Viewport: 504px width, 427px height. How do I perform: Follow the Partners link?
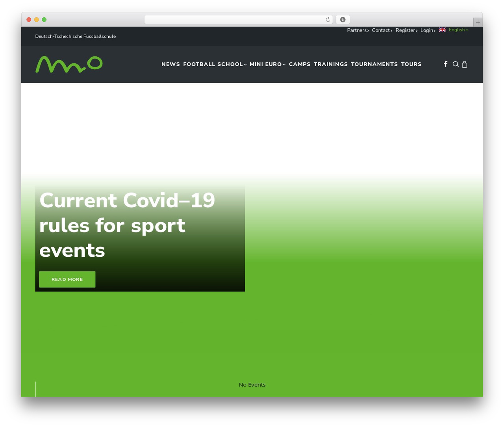coord(358,30)
